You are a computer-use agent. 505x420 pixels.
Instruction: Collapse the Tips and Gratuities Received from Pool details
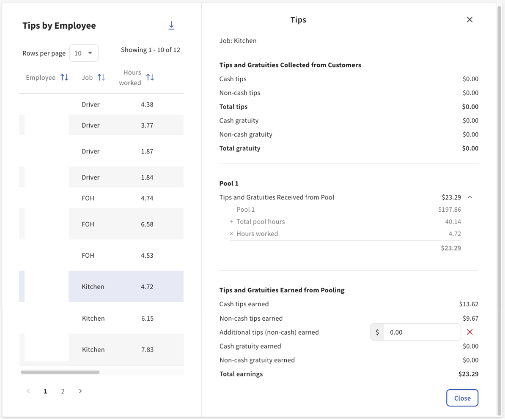click(x=470, y=197)
